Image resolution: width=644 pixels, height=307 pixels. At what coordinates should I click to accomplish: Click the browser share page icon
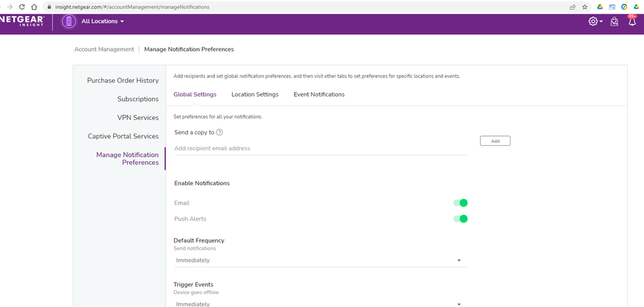click(572, 7)
